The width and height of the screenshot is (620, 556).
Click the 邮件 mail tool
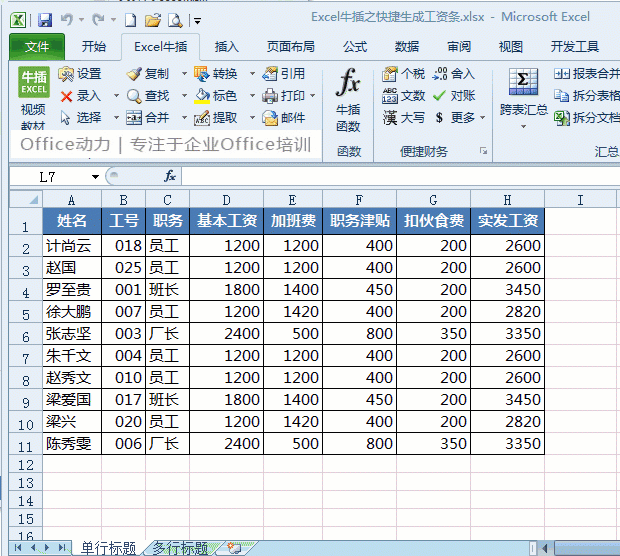284,117
